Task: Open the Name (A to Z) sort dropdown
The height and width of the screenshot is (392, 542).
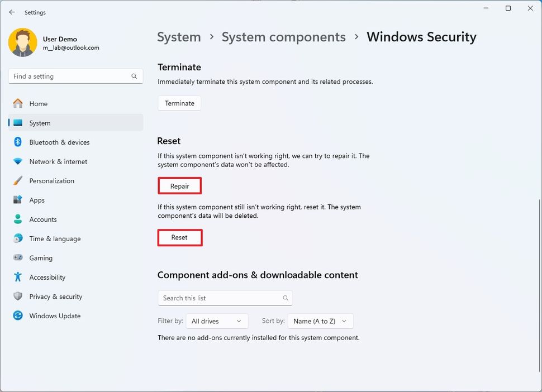Action: 320,321
